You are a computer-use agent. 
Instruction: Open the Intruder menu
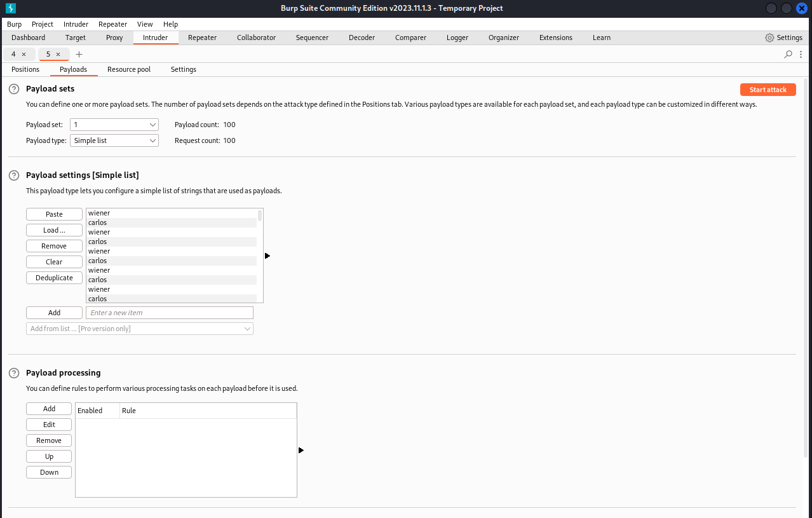[76, 24]
